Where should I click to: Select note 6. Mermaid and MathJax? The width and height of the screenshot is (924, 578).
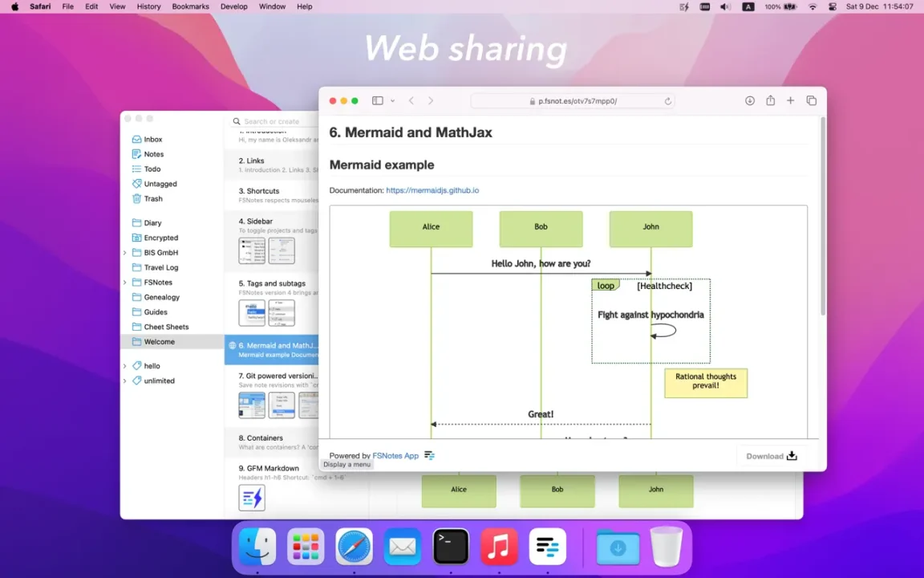[x=272, y=349]
